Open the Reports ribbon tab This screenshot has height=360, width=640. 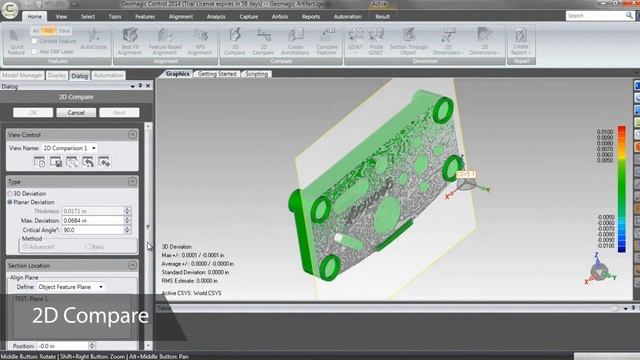coord(311,16)
